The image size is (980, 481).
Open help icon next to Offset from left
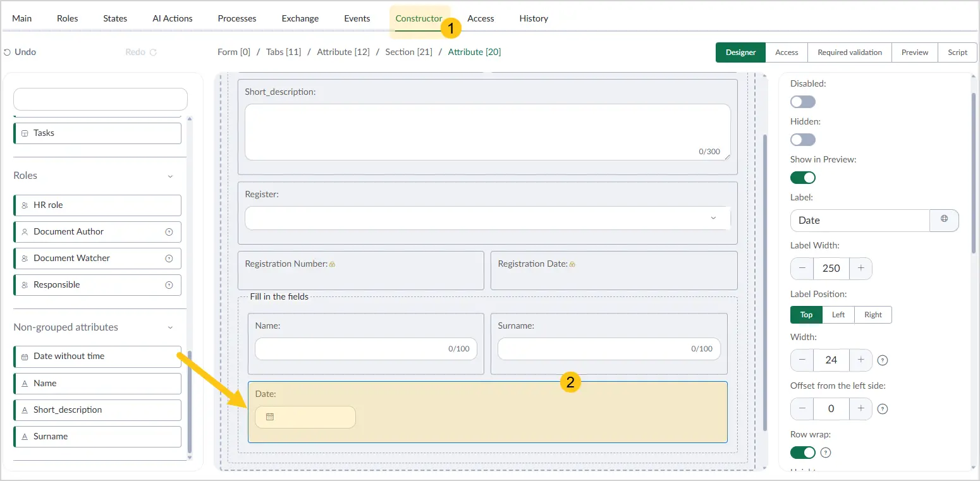(883, 409)
